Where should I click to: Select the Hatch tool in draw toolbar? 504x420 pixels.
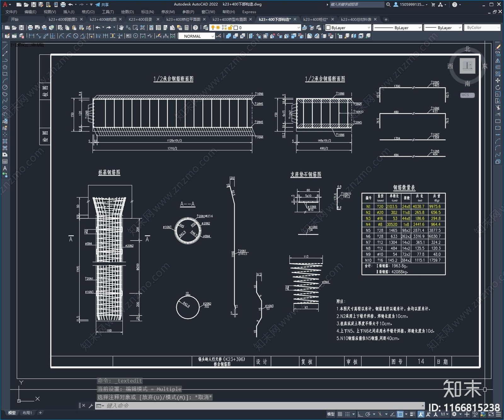coord(5,141)
